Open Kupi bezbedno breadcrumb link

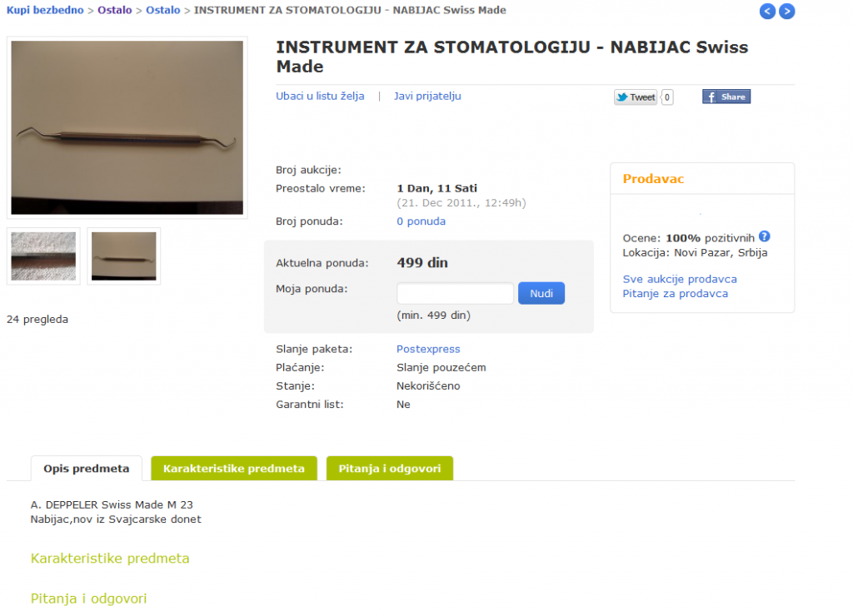[x=45, y=10]
